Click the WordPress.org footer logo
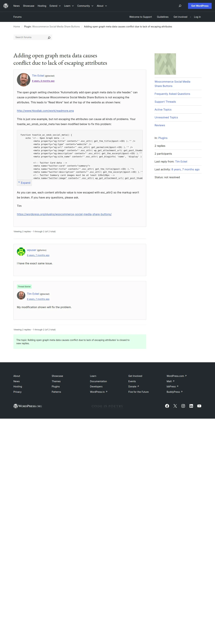This screenshot has height=644, width=215. tap(27, 406)
